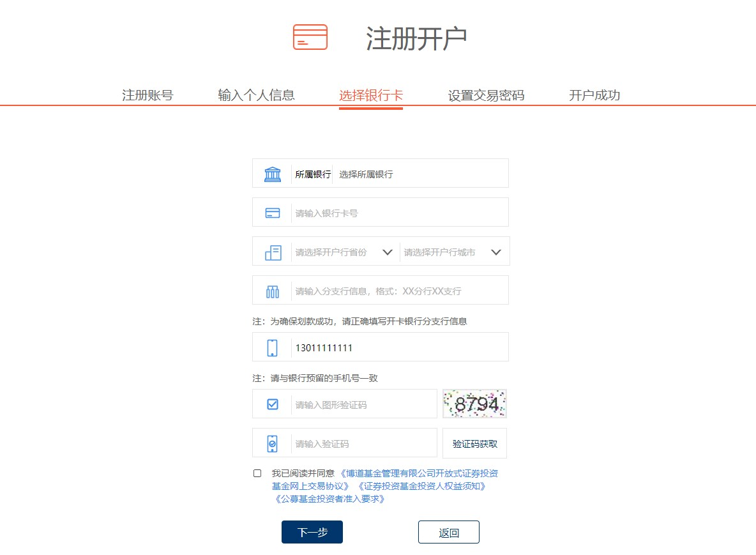The image size is (756, 555).
Task: Go to the 开户成功 step tab
Action: pyautogui.click(x=594, y=95)
